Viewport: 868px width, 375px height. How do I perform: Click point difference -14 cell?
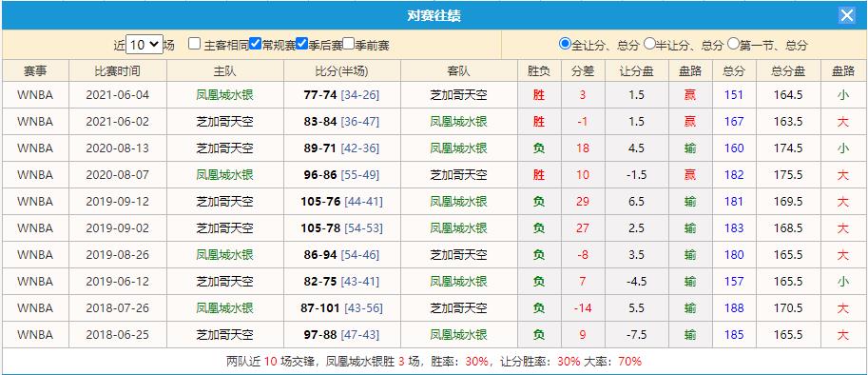[x=583, y=308]
